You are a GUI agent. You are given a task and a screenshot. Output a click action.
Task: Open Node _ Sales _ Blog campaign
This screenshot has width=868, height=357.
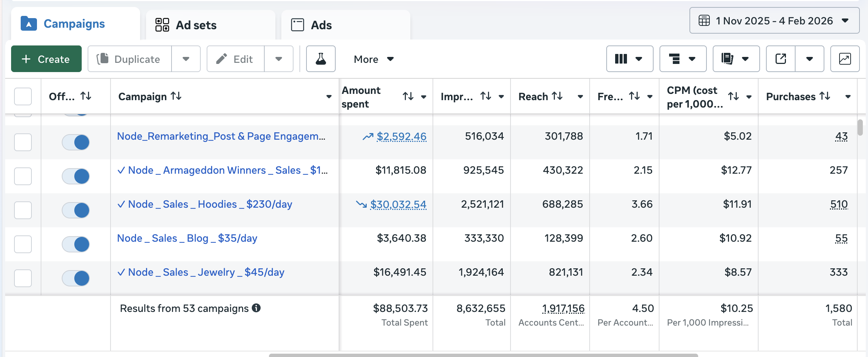(x=187, y=238)
